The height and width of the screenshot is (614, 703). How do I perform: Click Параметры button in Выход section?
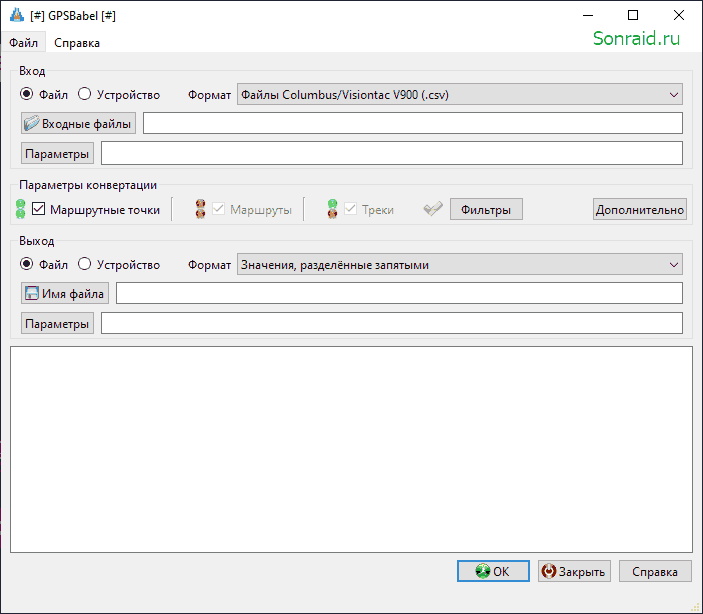coord(57,324)
